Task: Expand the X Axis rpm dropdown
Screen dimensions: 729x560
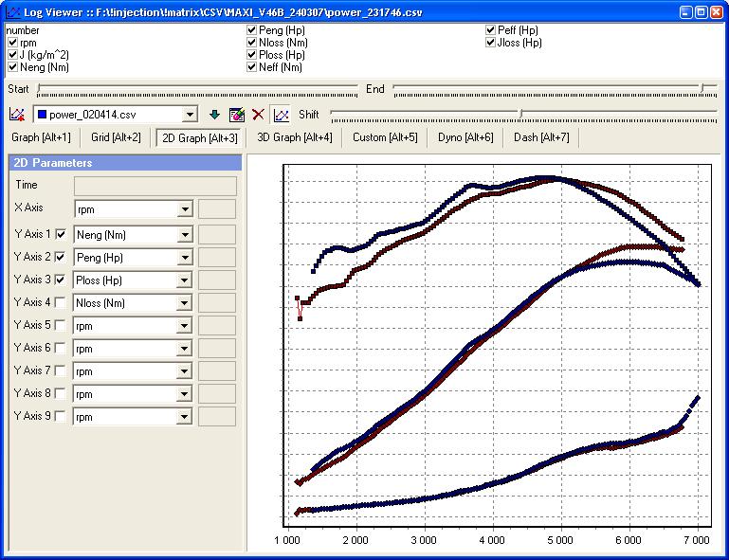Action: coord(185,208)
